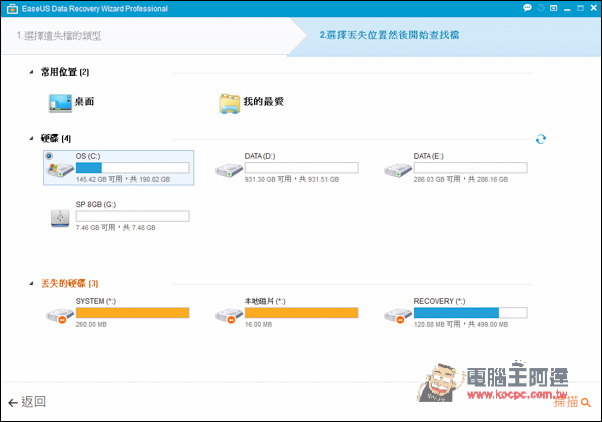Viewport: 602px width, 422px height.
Task: Click the EaseUS Data Recovery Wizard title
Action: (x=95, y=8)
